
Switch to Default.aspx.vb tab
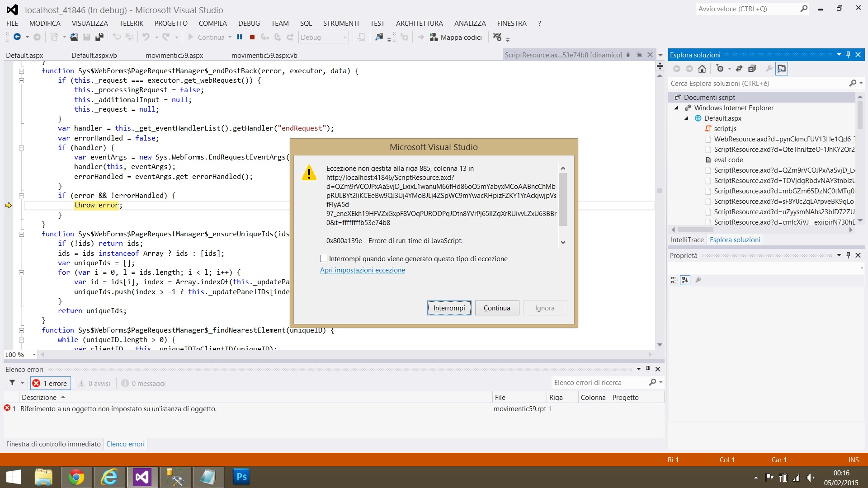coord(94,55)
